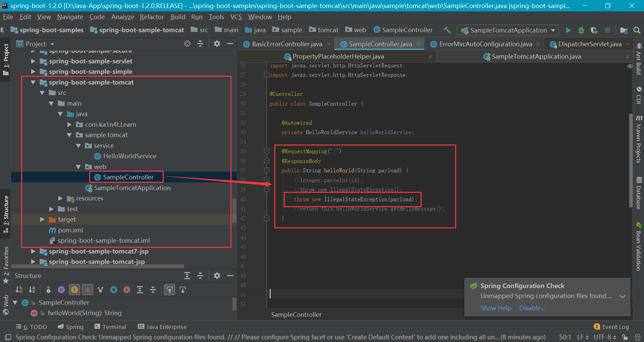Start debugging with the green bug icon
Image resolution: width=644 pixels, height=342 pixels.
click(x=581, y=30)
